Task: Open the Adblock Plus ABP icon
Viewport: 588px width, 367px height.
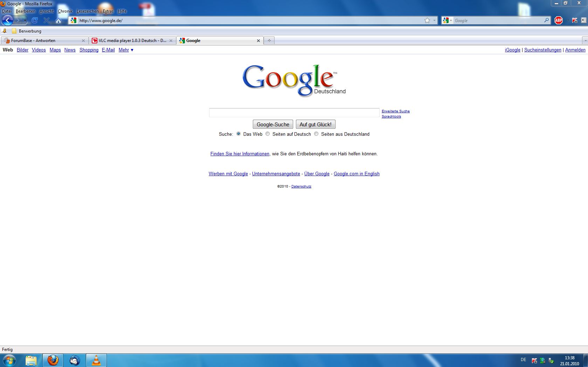Action: pyautogui.click(x=559, y=20)
